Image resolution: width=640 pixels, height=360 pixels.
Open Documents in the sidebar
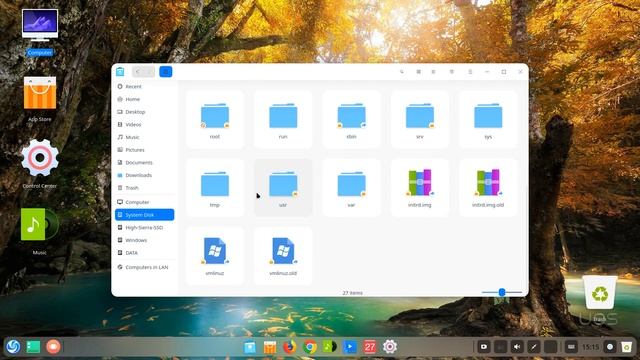(144, 162)
